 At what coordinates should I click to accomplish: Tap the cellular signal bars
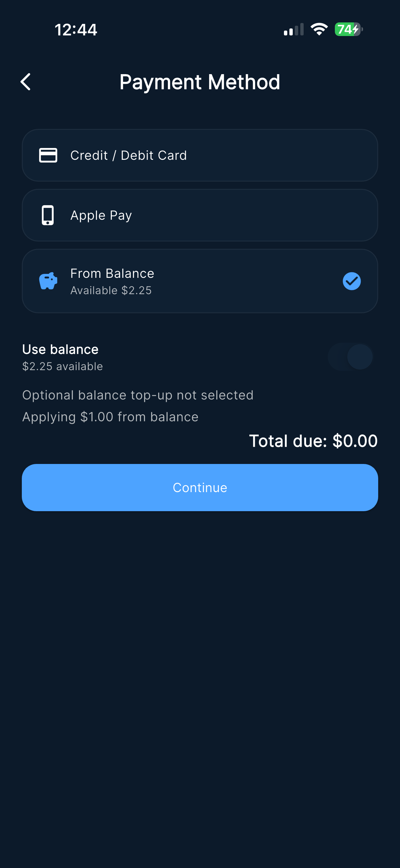pyautogui.click(x=292, y=30)
